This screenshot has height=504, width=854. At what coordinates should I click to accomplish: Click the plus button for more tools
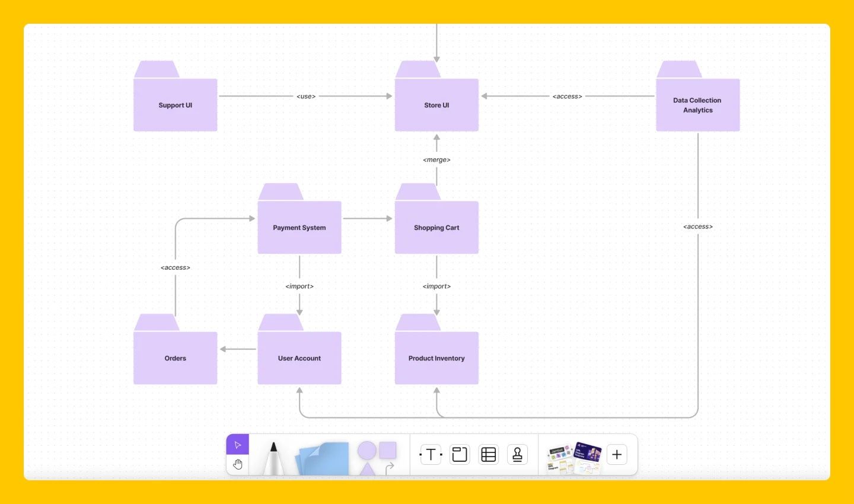click(x=617, y=454)
